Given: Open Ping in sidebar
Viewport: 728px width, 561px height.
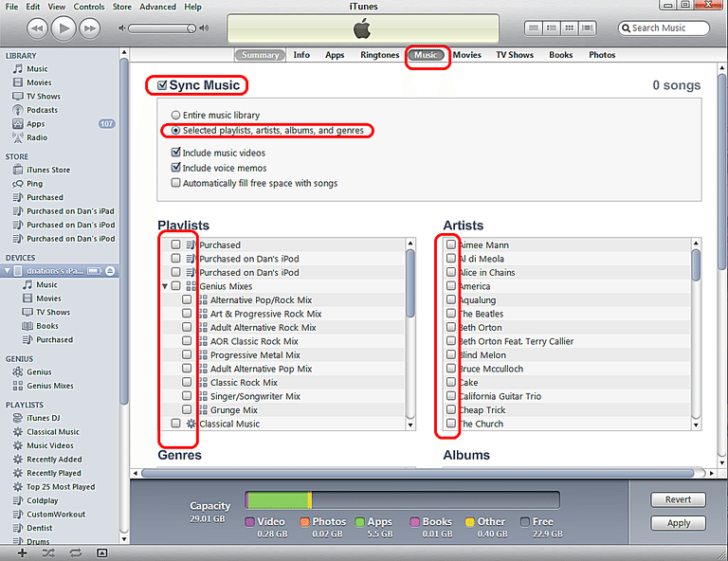Looking at the screenshot, I should (34, 183).
